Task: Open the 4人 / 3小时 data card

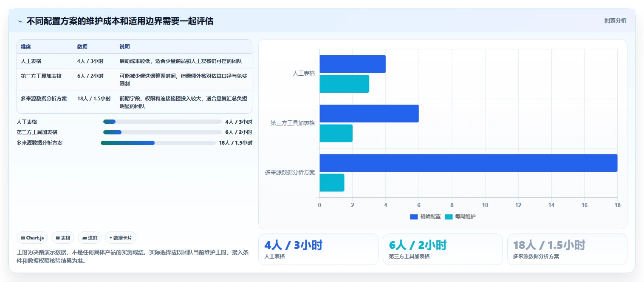Action: (318, 249)
